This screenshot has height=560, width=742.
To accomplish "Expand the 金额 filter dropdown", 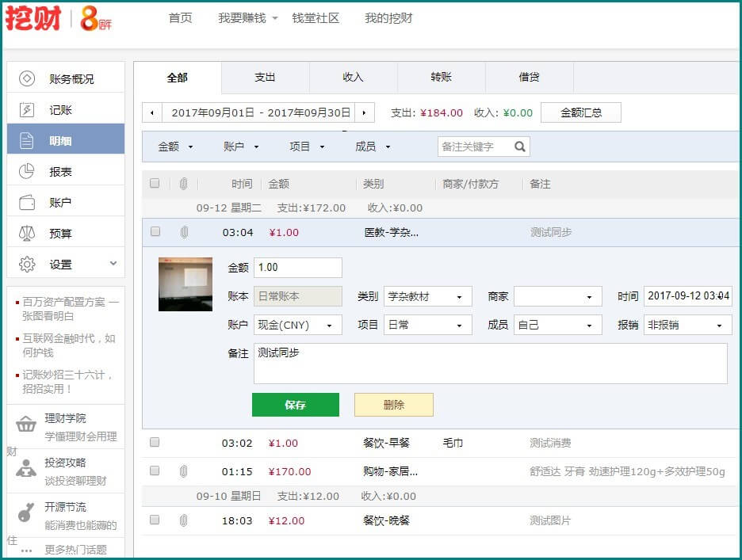I will click(x=176, y=147).
